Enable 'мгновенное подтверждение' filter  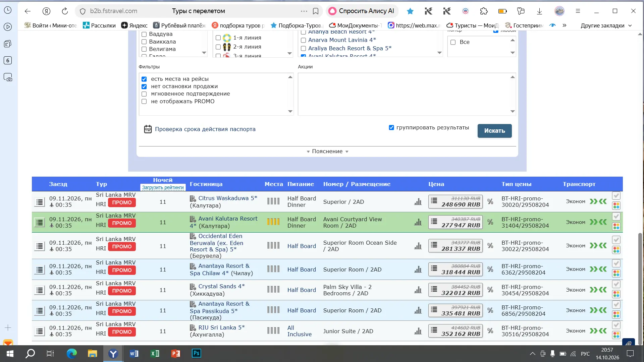pos(144,94)
